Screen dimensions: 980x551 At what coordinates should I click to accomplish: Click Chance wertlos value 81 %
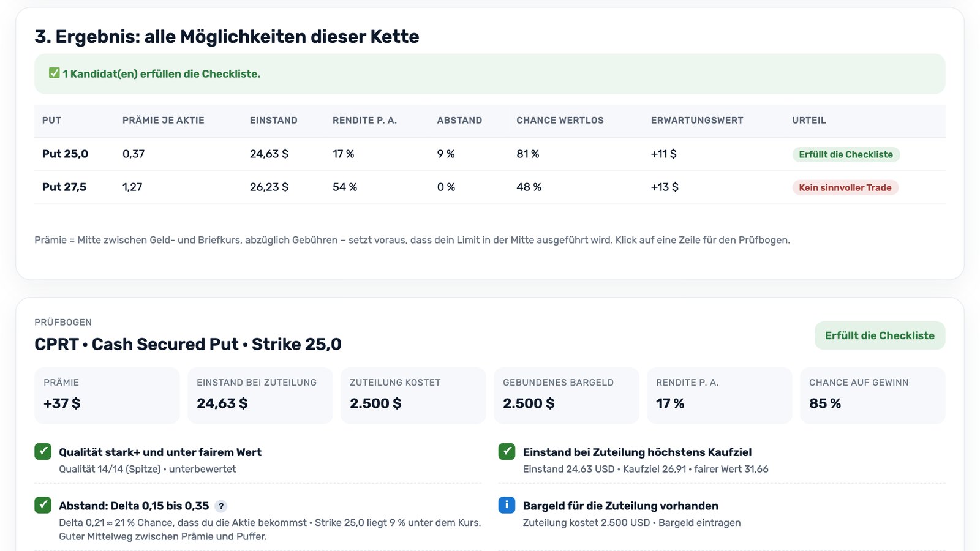(528, 154)
